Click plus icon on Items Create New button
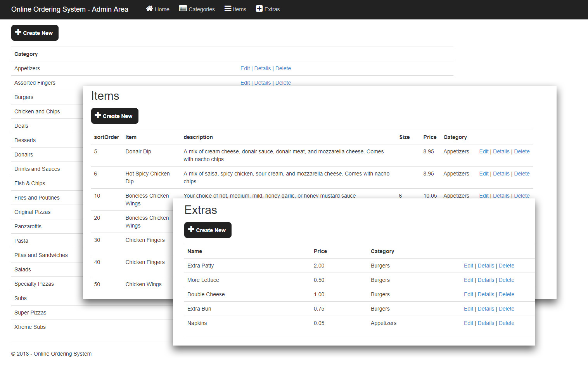This screenshot has width=588, height=370. (98, 115)
